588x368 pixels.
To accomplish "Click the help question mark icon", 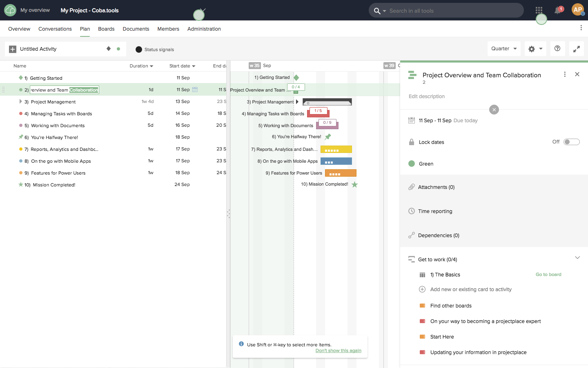I will 557,49.
